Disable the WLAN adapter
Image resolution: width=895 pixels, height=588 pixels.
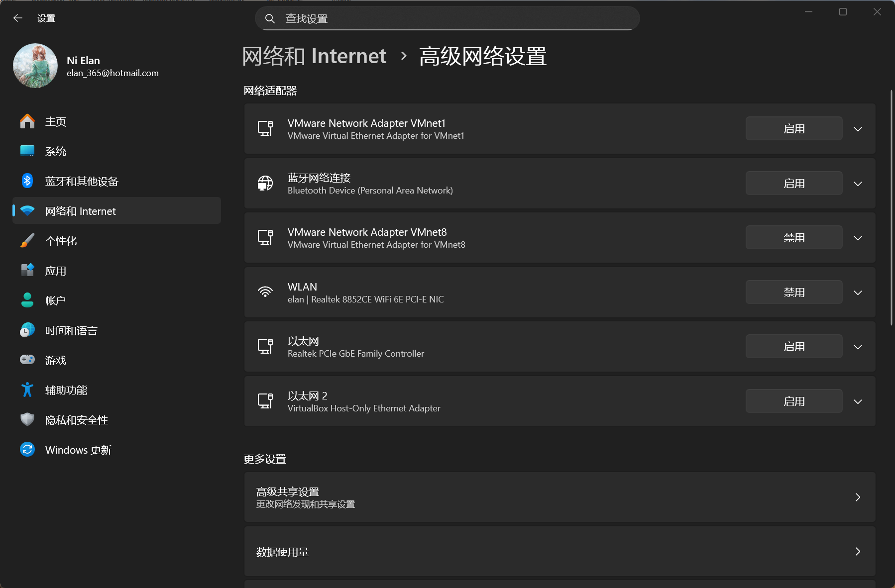pyautogui.click(x=793, y=293)
